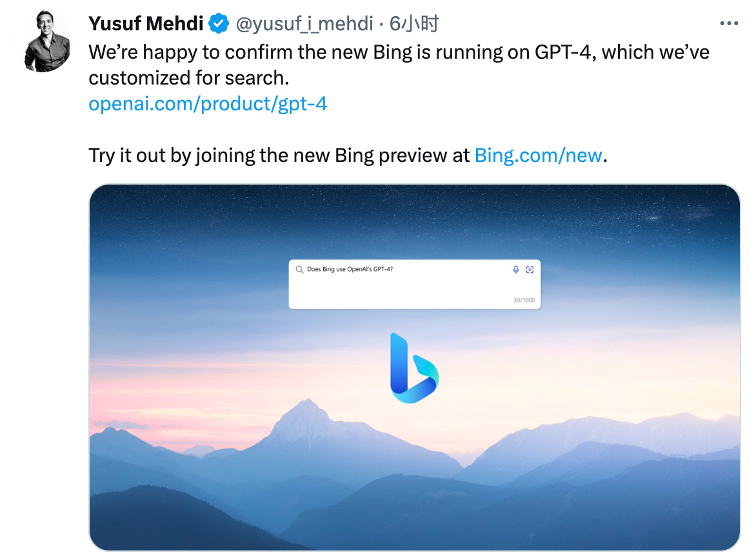Open the openai.com/product/gpt-4 link
Image resolution: width=756 pixels, height=555 pixels.
pyautogui.click(x=208, y=103)
